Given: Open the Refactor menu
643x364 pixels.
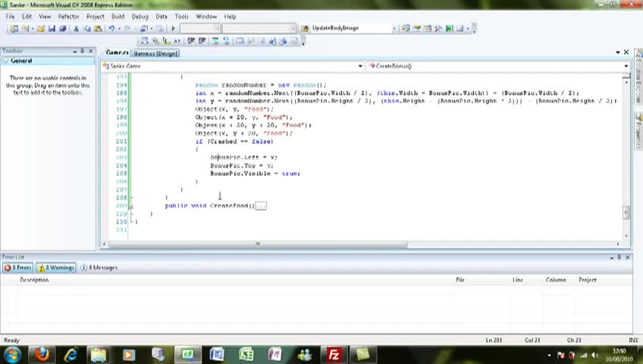Looking at the screenshot, I should (68, 17).
